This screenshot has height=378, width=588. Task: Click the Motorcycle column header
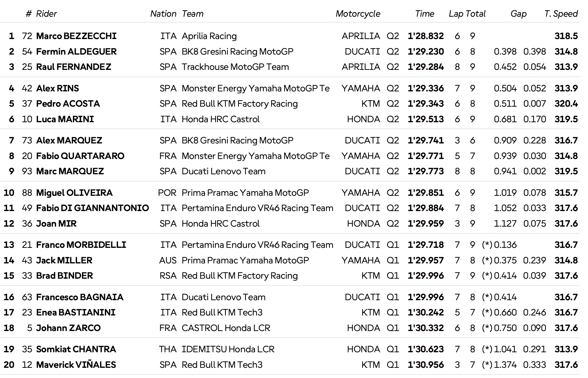coord(358,14)
